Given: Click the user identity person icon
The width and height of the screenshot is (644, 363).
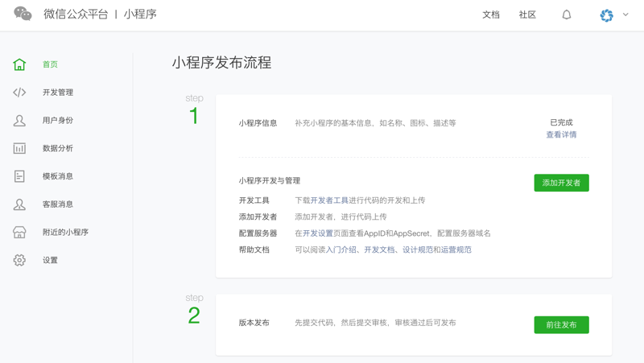Looking at the screenshot, I should click(x=19, y=121).
